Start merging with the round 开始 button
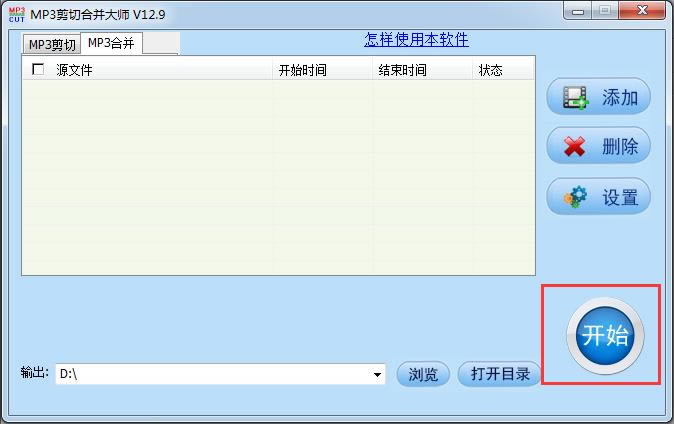 pyautogui.click(x=605, y=335)
